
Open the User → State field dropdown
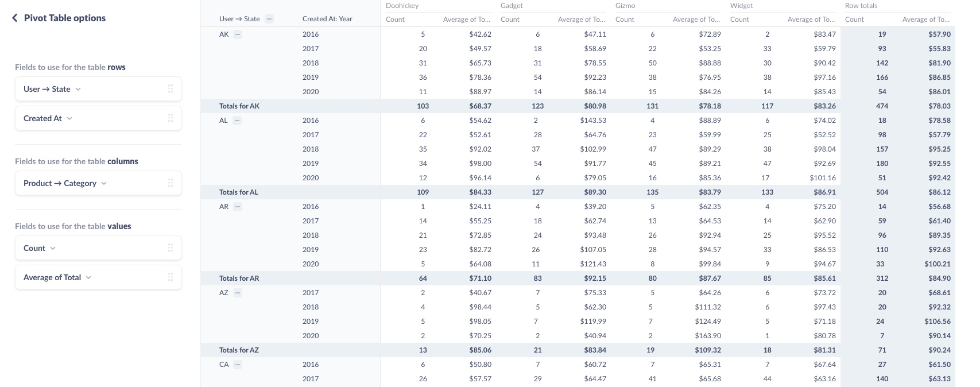point(78,90)
